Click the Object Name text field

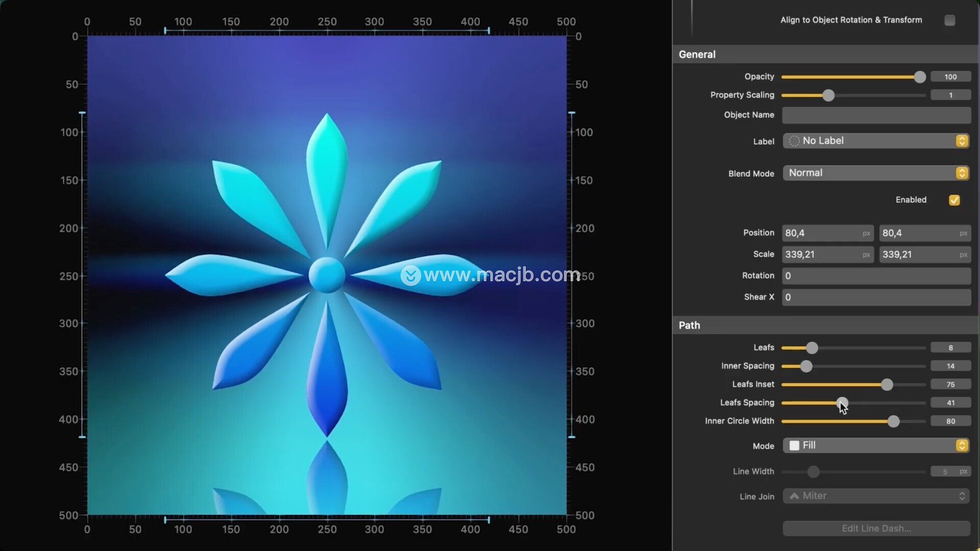(876, 115)
